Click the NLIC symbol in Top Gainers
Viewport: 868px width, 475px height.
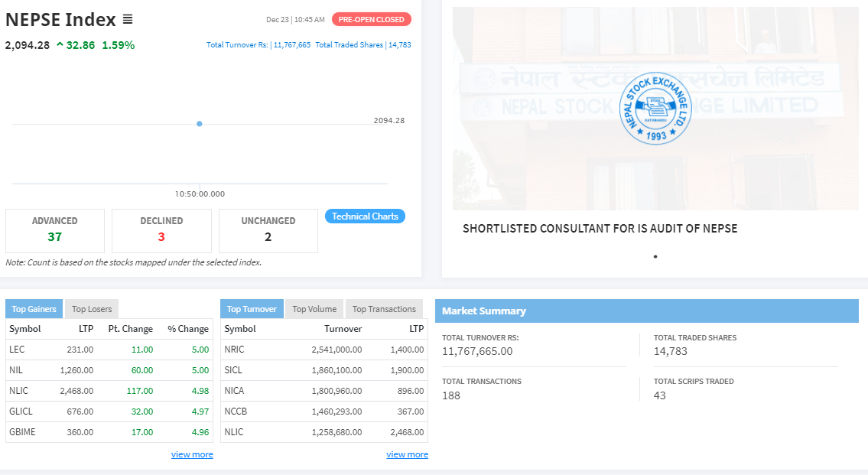pos(19,391)
